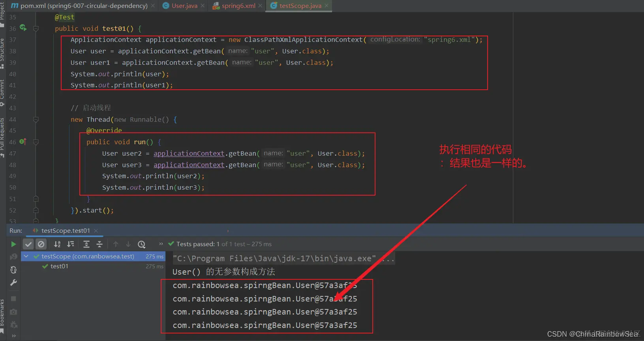Viewport: 644px width, 341px height.
Task: Rerun the test with the green play icon
Action: [x=13, y=244]
